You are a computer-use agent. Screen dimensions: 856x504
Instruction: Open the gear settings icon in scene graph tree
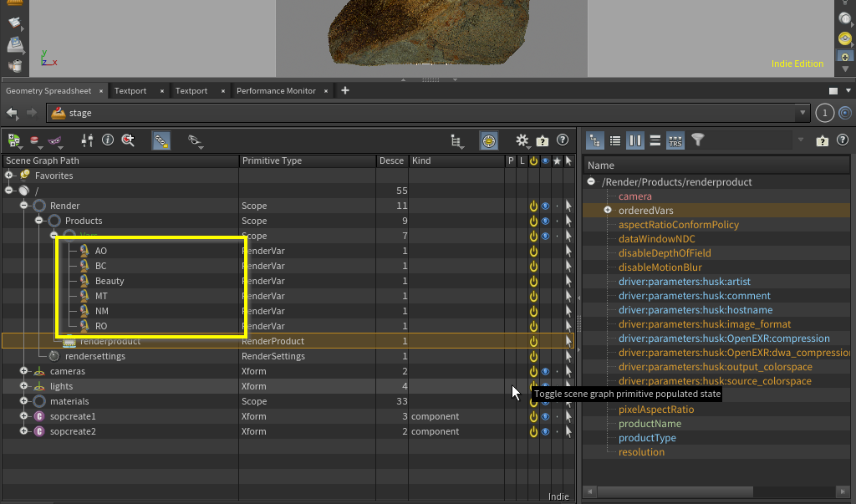click(x=522, y=141)
